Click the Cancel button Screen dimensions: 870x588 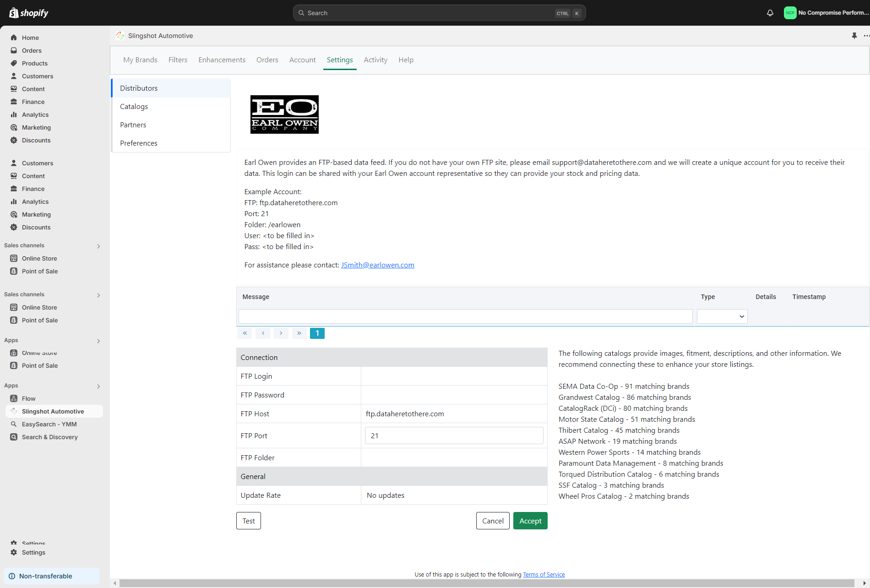(493, 521)
